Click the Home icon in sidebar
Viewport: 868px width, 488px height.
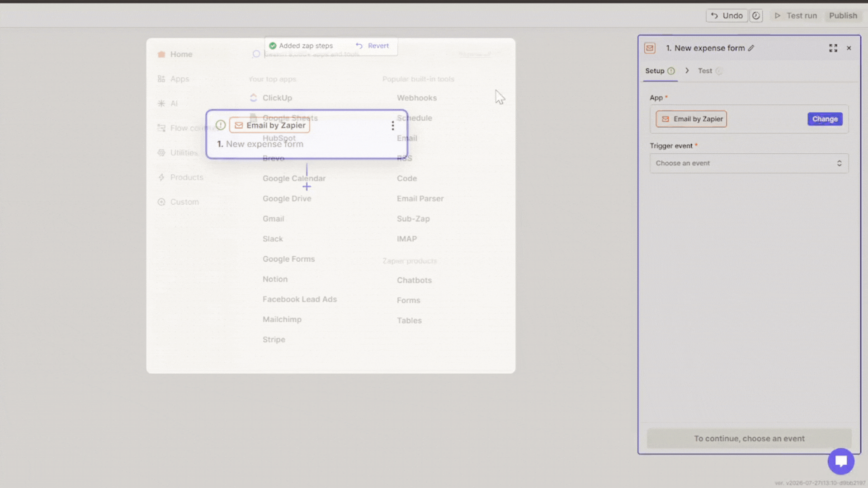click(161, 54)
